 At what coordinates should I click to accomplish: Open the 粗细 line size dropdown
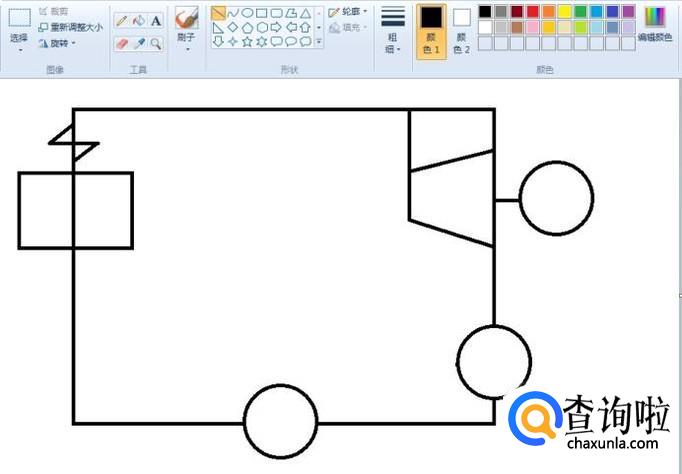point(393,42)
